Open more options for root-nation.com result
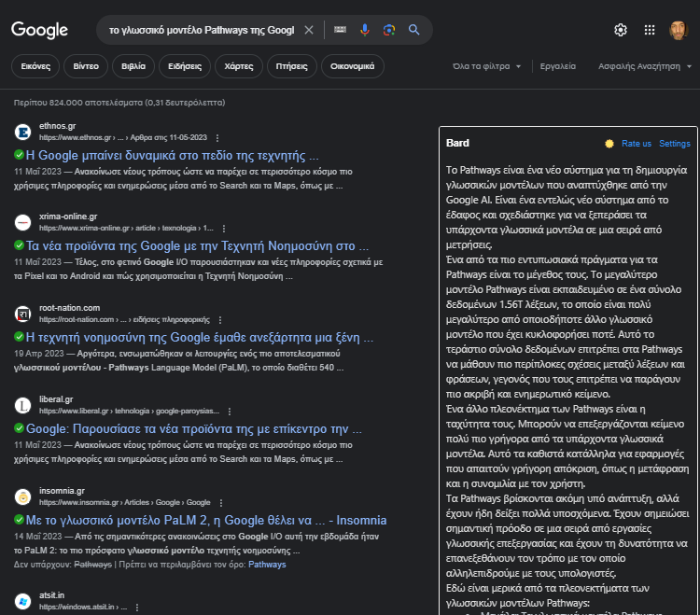 [220, 320]
